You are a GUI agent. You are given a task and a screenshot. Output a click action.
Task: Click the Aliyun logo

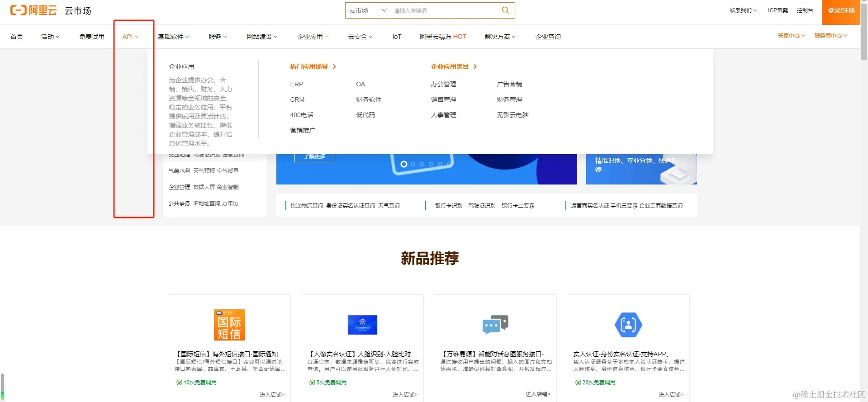pyautogui.click(x=33, y=10)
